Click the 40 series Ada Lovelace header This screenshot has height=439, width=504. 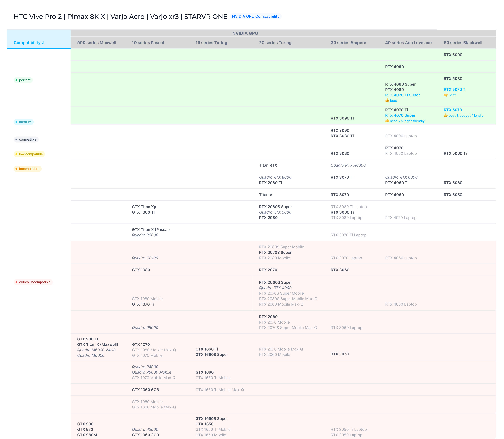pos(408,43)
